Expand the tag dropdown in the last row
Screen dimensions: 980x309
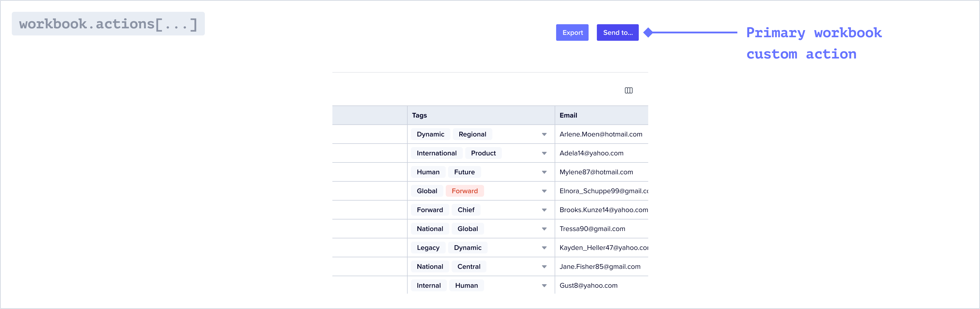(x=544, y=285)
